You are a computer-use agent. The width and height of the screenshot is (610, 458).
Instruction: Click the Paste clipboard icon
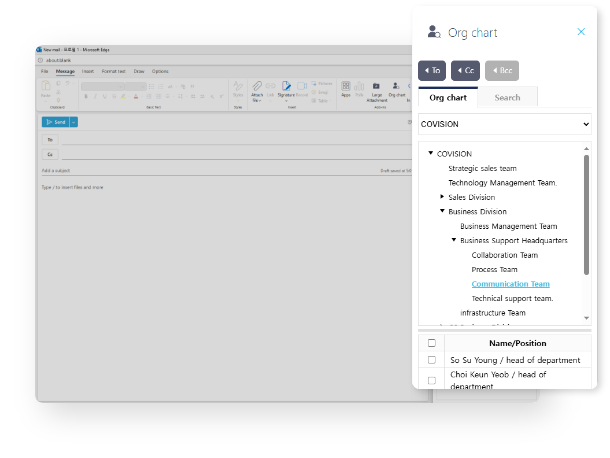pos(46,87)
